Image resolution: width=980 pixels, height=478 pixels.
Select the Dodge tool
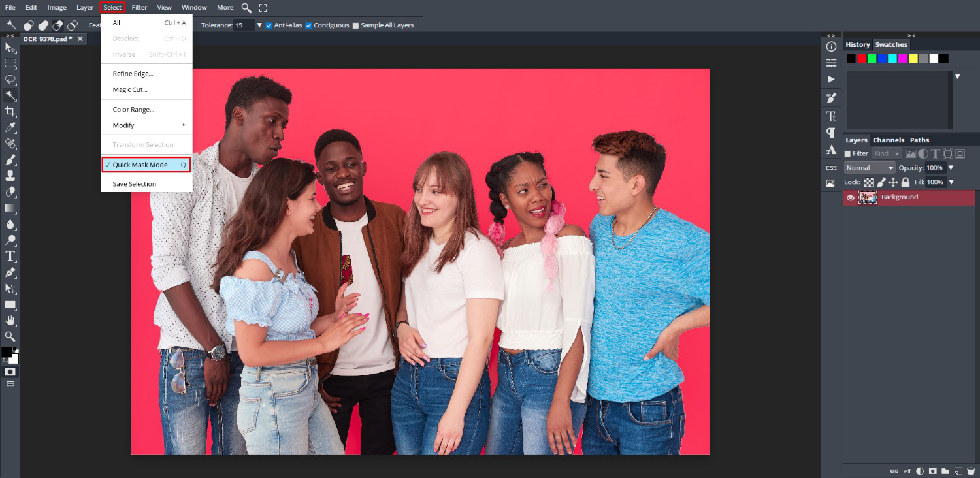[x=10, y=240]
